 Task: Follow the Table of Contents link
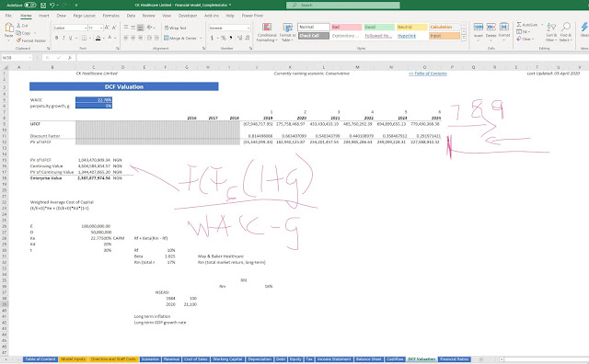[x=427, y=74]
